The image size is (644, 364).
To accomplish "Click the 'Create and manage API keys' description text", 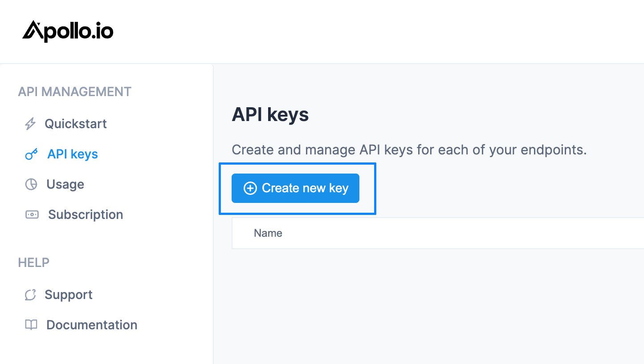I will (x=409, y=150).
